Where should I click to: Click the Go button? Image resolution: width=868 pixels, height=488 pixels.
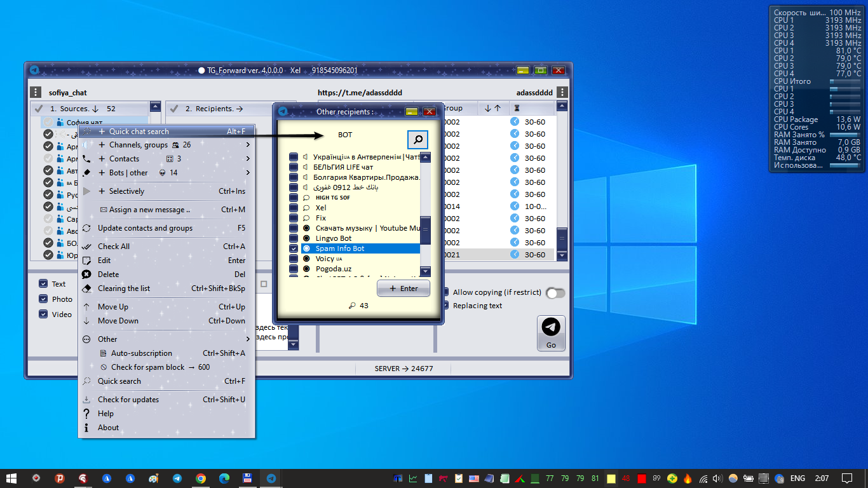(550, 332)
